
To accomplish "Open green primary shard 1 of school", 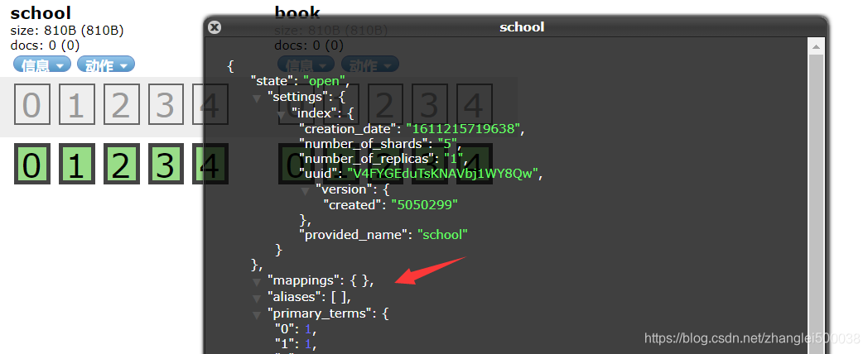I will (x=76, y=164).
